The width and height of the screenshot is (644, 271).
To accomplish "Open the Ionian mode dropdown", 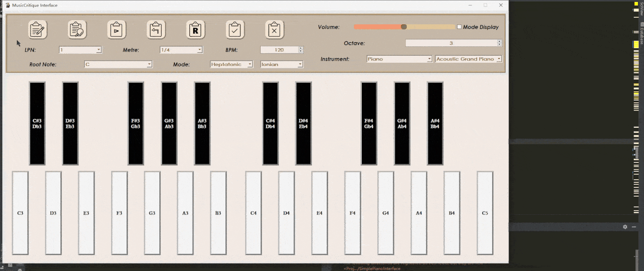I will [282, 64].
